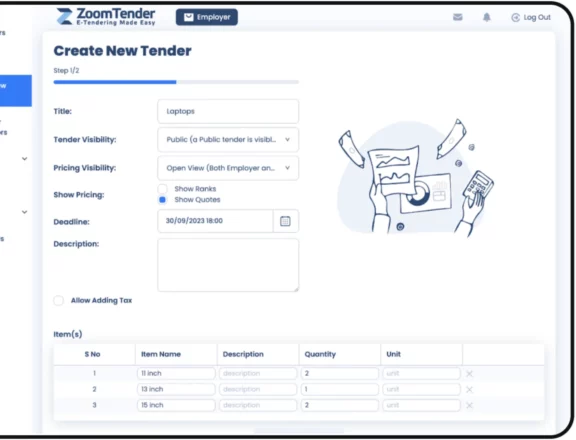The height and width of the screenshot is (440, 576).
Task: Open the Pricing Visibility dropdown
Action: click(228, 168)
